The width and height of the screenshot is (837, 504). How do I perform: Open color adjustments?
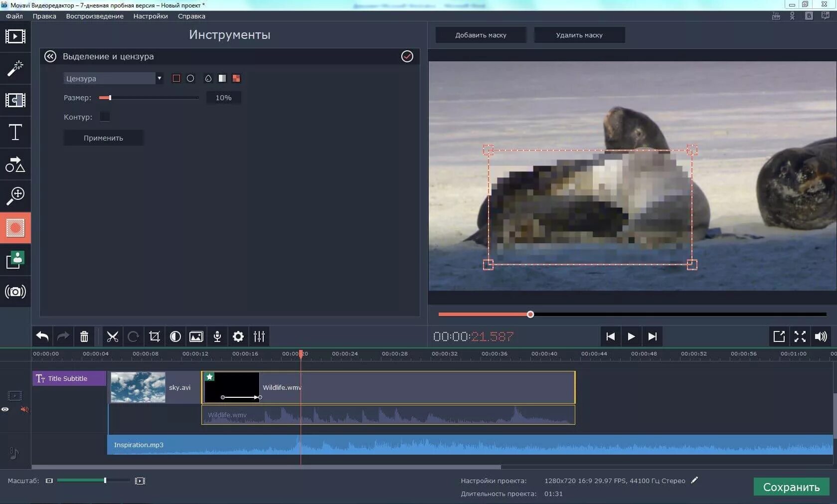(x=175, y=336)
